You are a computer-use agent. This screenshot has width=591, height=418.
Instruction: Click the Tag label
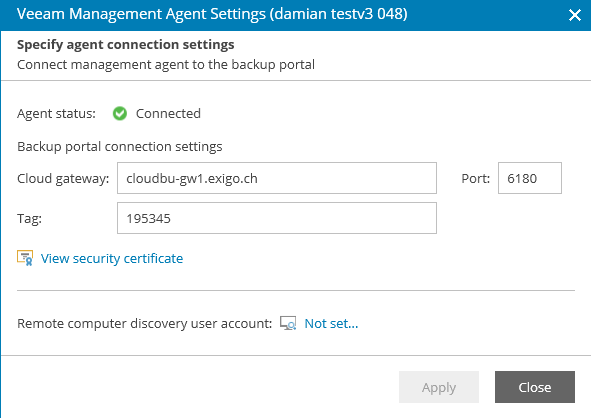tap(29, 219)
